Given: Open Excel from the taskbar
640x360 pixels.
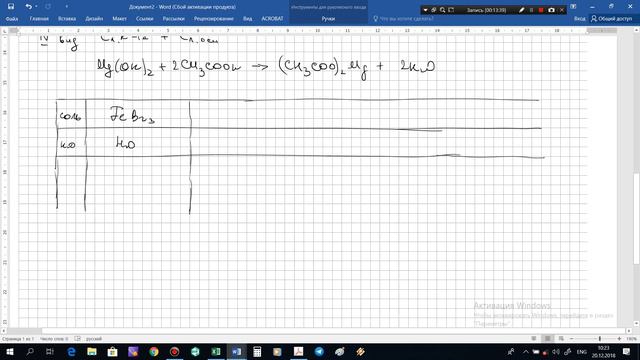Looking at the screenshot, I should click(x=216, y=351).
